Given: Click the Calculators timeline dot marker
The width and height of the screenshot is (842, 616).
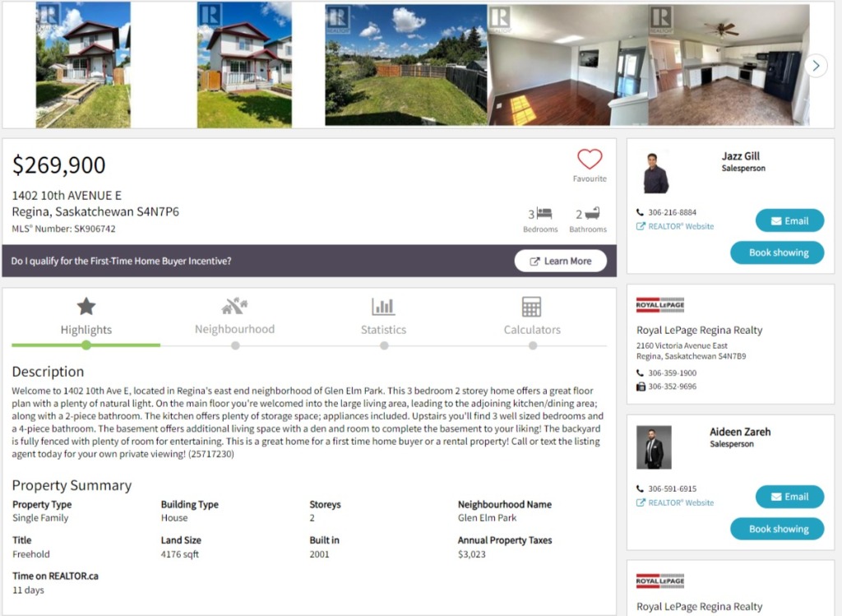Looking at the screenshot, I should 533,346.
